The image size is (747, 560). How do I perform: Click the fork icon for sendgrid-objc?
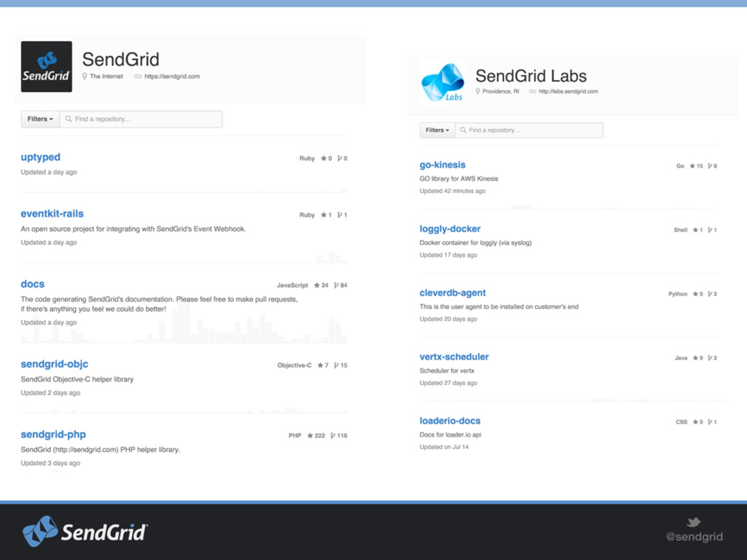click(336, 365)
